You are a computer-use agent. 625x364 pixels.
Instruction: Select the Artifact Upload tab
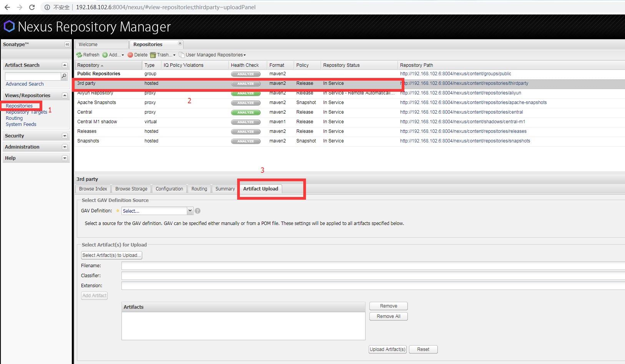click(261, 189)
